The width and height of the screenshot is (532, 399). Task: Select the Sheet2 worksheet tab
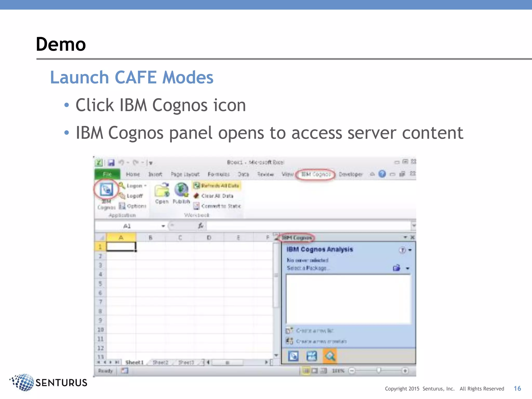160,362
